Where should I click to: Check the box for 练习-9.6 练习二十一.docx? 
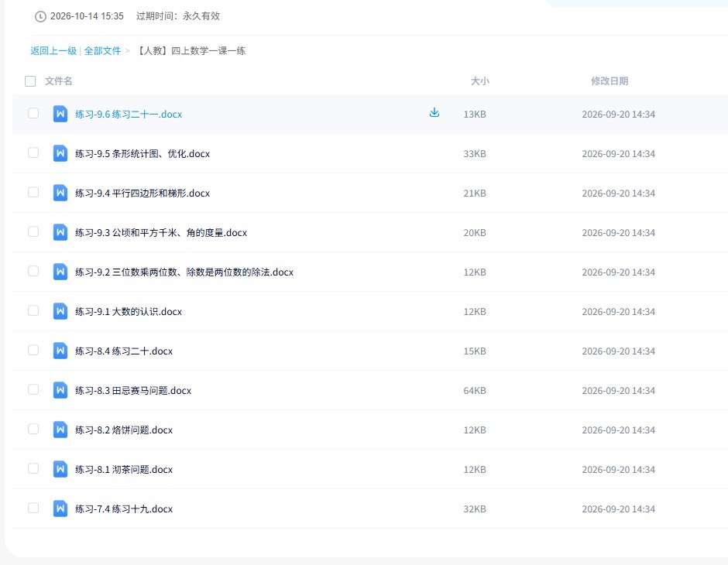pos(33,113)
